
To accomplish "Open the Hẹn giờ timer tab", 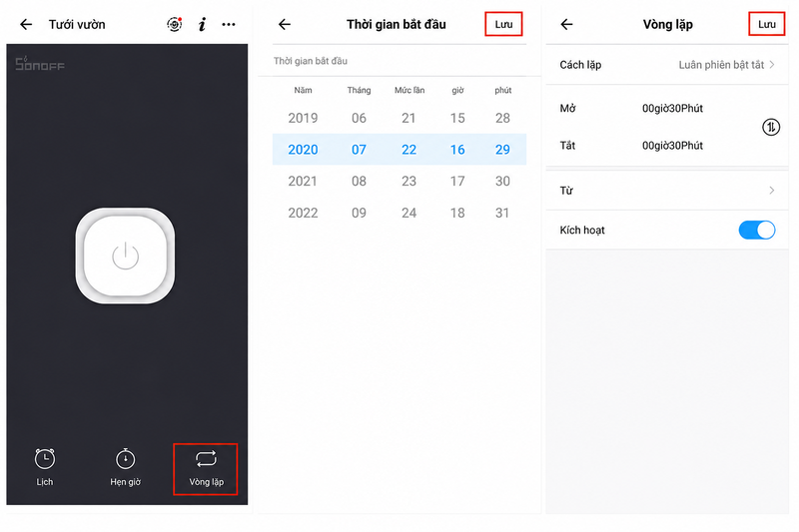I will point(126,467).
